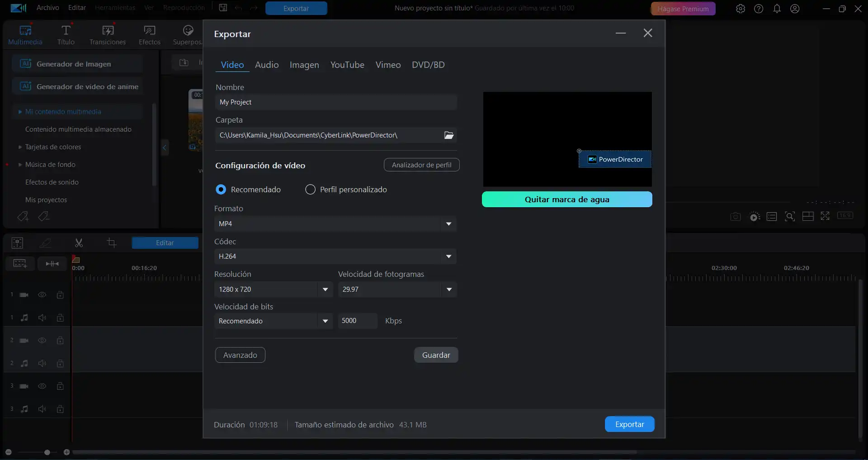Screen dimensions: 868x460
Task: Click the timeline zoom slider handle
Action: [47, 452]
